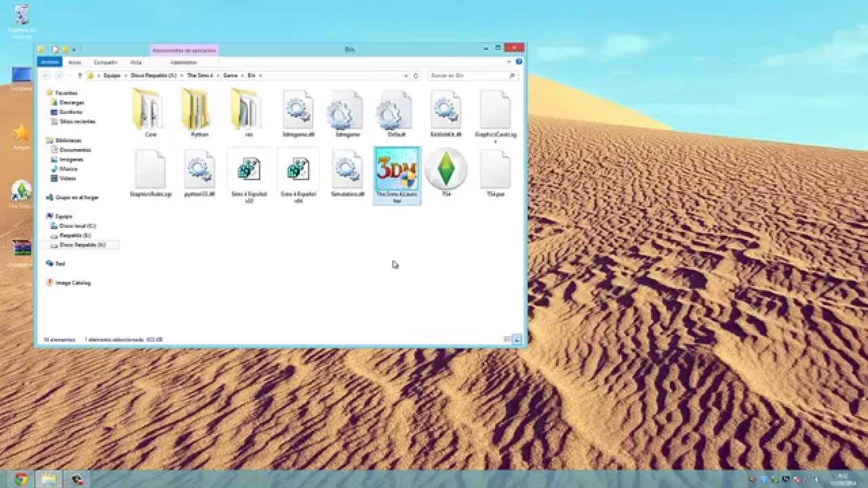Click the Back navigation arrow

pyautogui.click(x=45, y=75)
